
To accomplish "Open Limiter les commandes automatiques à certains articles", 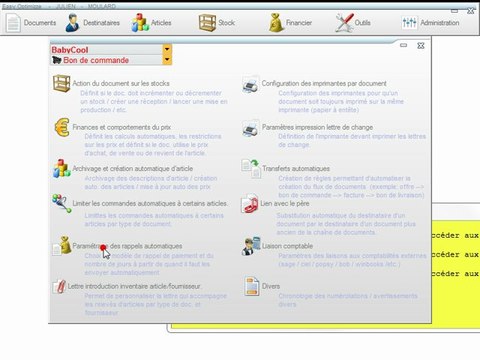I will (x=150, y=203).
